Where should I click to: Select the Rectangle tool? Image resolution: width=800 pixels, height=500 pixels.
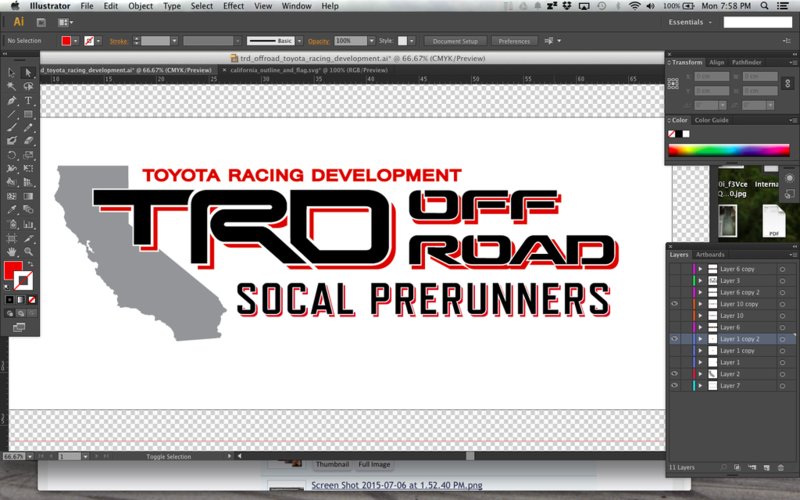click(28, 114)
